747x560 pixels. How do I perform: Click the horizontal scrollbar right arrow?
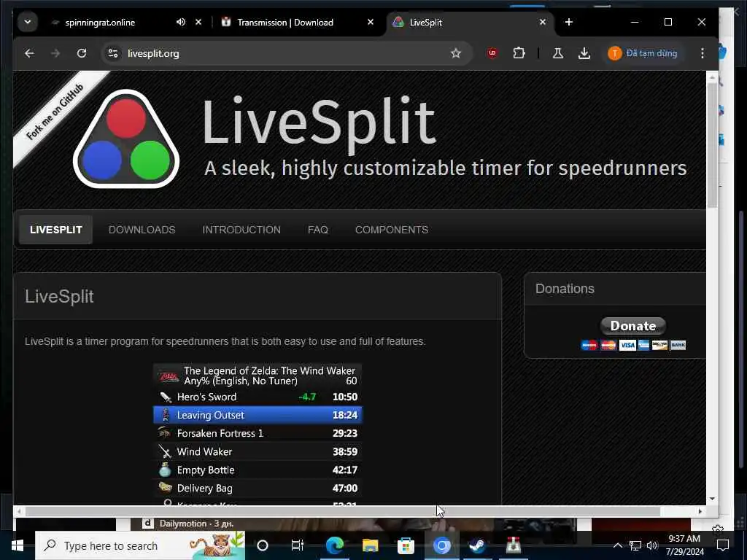point(700,511)
